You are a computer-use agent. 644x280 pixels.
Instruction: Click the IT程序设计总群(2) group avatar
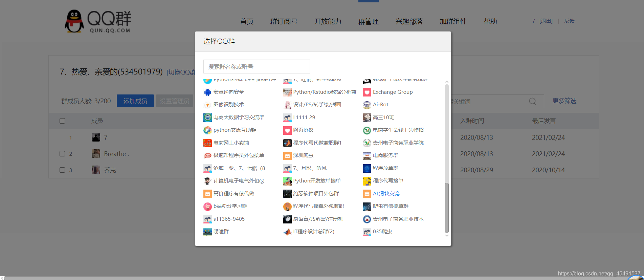pyautogui.click(x=287, y=232)
